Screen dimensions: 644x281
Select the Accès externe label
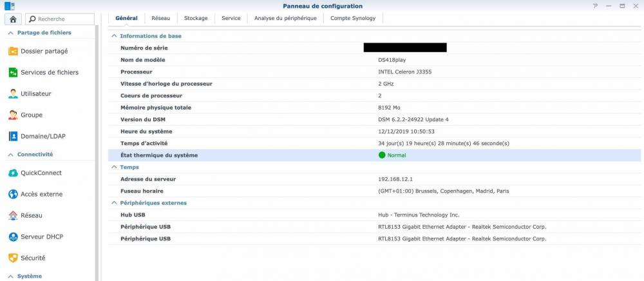click(42, 195)
